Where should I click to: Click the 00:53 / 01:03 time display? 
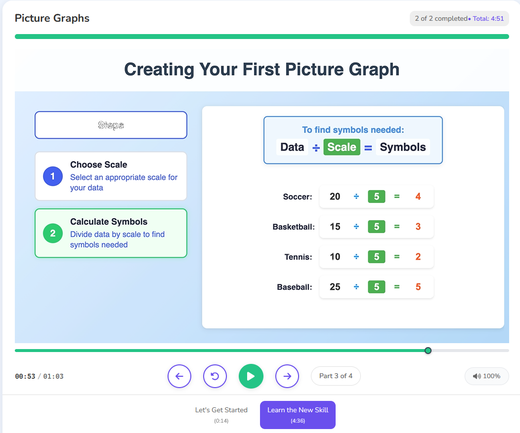click(x=39, y=376)
